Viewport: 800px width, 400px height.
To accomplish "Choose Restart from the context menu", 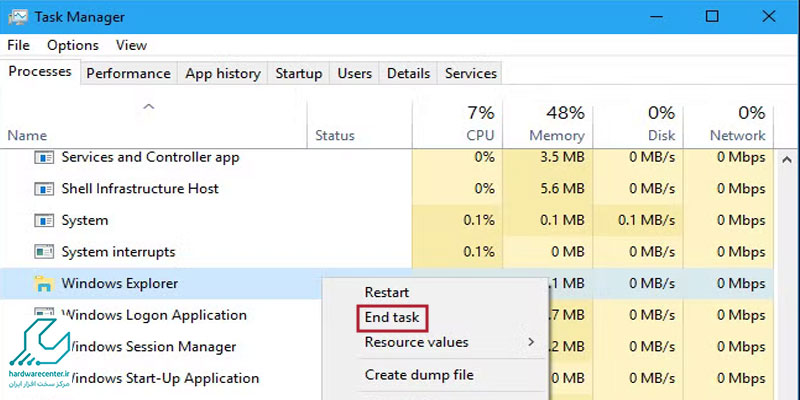I will (387, 292).
